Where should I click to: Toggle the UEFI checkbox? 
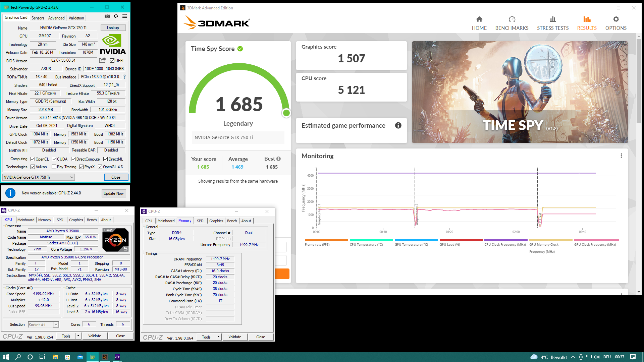(x=112, y=61)
